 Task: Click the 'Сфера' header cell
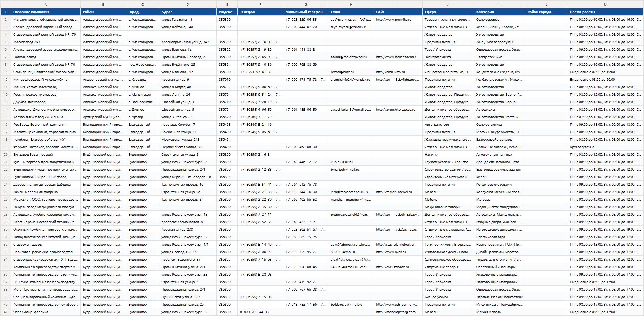tap(448, 12)
